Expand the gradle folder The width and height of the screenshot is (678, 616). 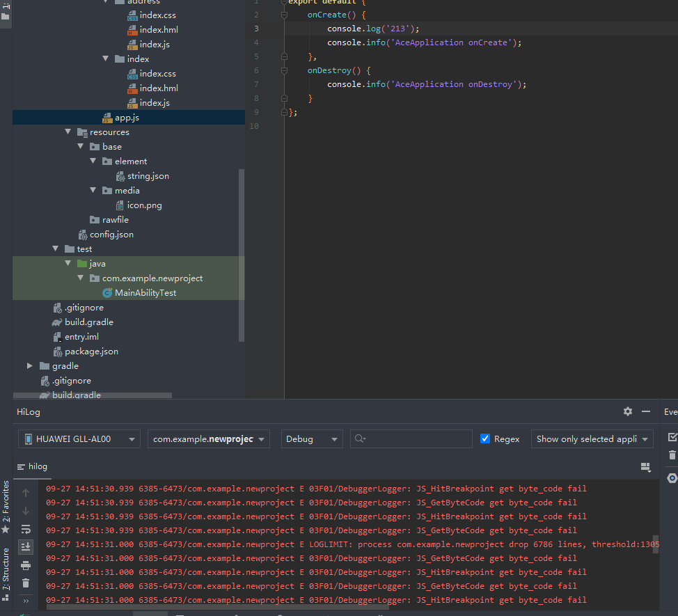(x=30, y=365)
